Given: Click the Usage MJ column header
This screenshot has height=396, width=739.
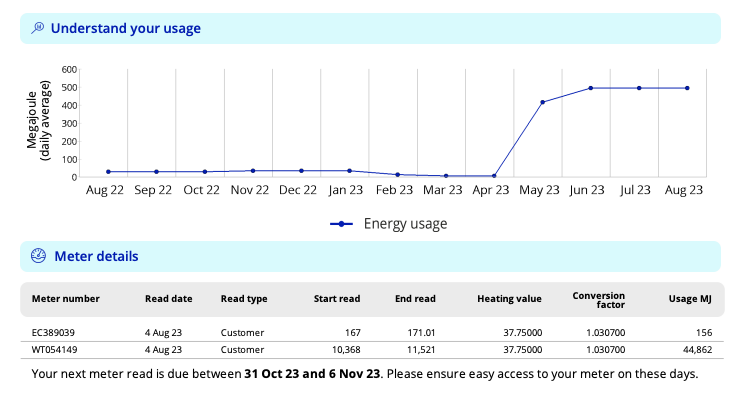Looking at the screenshot, I should tap(690, 299).
